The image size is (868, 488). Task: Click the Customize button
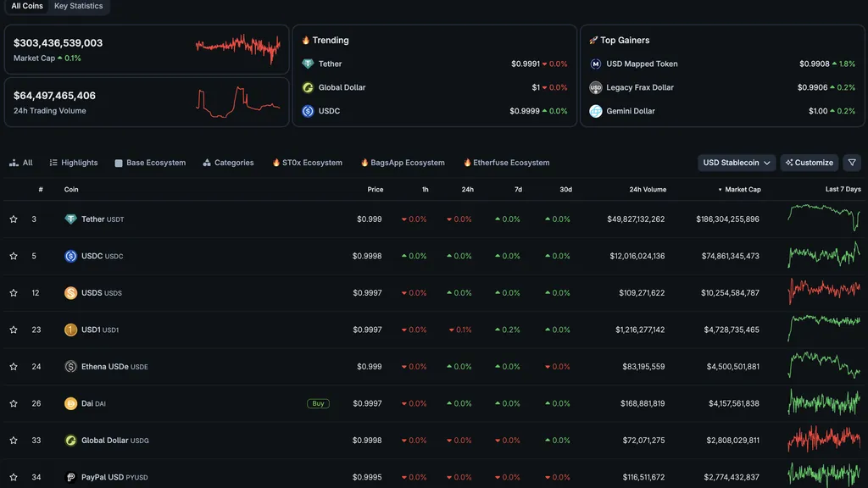coord(810,163)
